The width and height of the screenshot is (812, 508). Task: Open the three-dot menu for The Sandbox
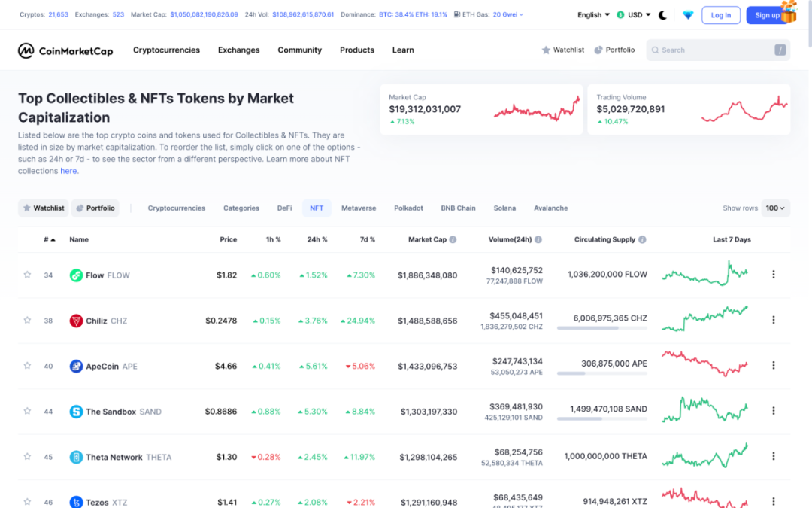pyautogui.click(x=773, y=411)
